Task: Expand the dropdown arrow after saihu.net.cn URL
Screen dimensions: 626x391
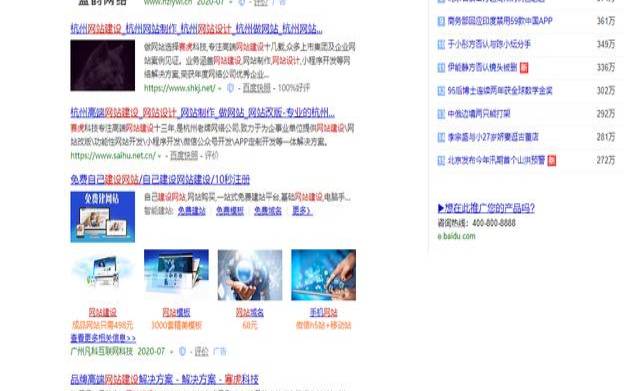Action: point(160,156)
